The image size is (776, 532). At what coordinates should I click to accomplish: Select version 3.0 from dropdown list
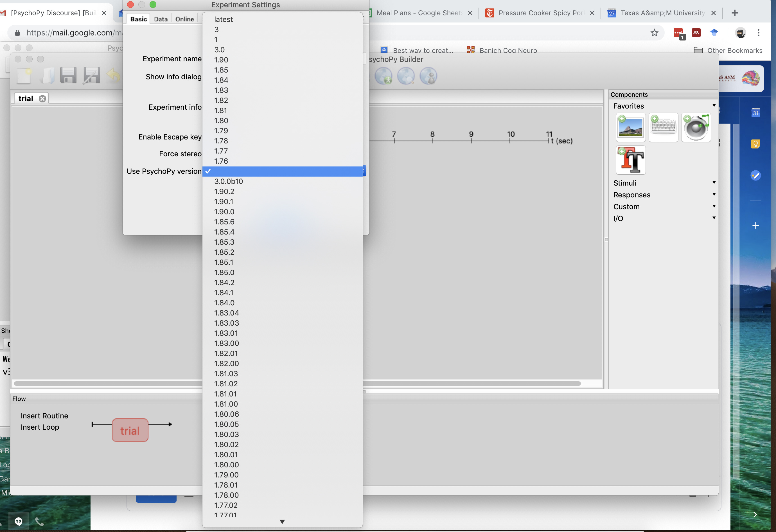(x=283, y=50)
